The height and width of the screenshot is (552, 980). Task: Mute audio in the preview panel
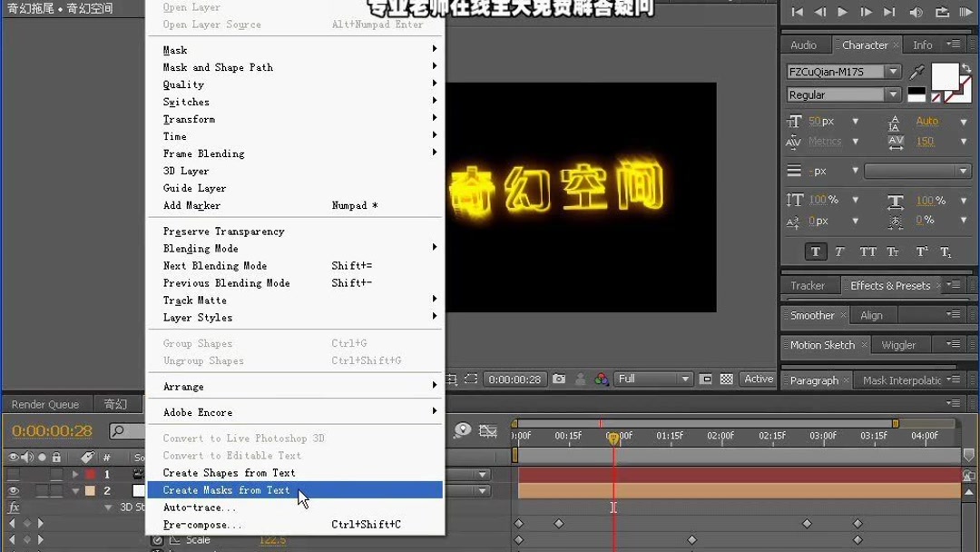pos(916,12)
